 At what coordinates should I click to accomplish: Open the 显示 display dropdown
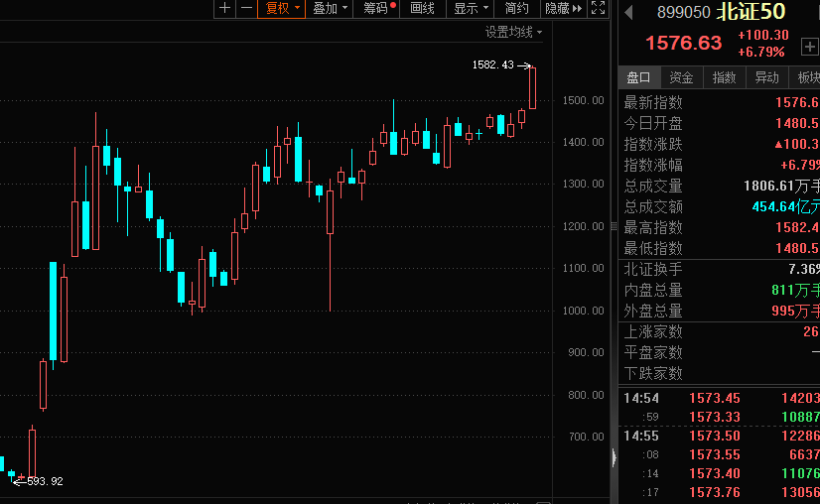[471, 9]
